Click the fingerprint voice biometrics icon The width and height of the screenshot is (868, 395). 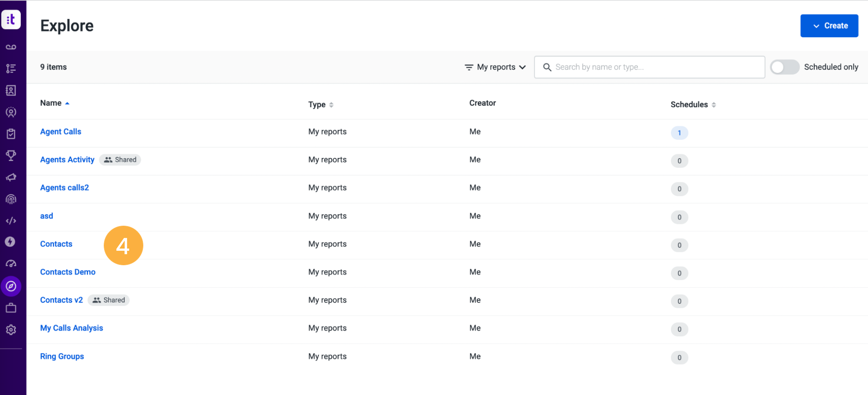tap(11, 199)
